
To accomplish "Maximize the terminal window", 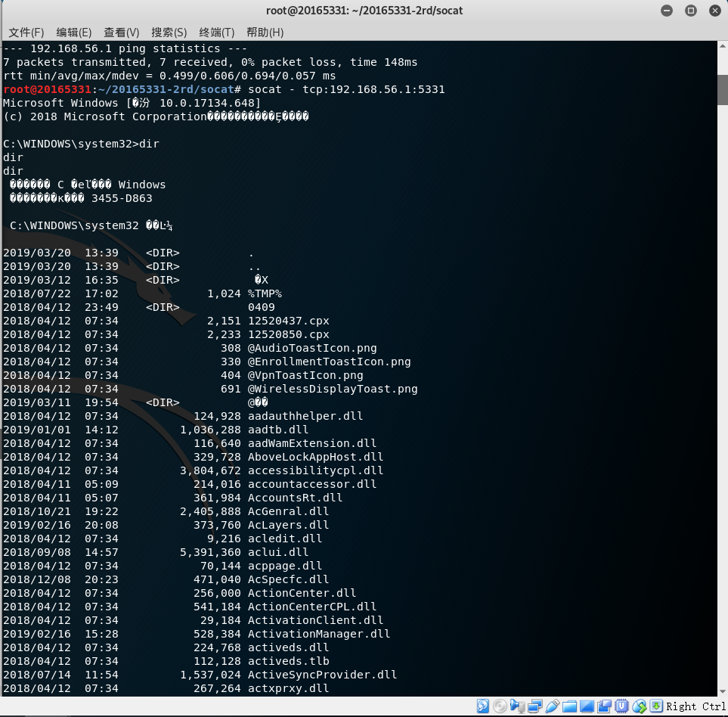I will tap(691, 11).
